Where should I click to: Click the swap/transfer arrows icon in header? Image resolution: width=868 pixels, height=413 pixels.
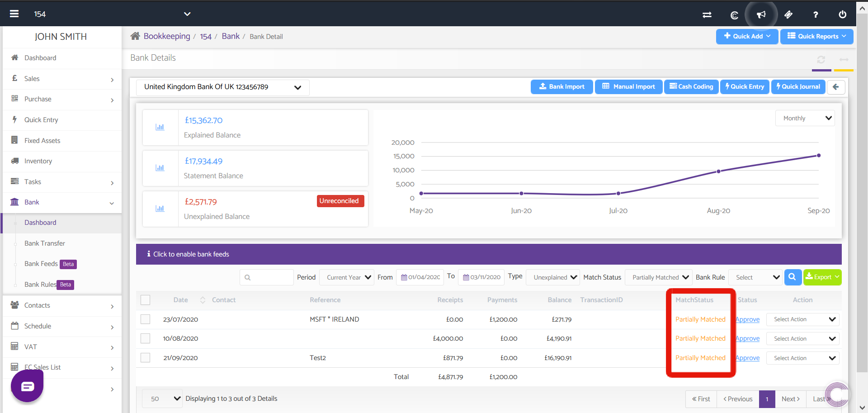tap(707, 14)
